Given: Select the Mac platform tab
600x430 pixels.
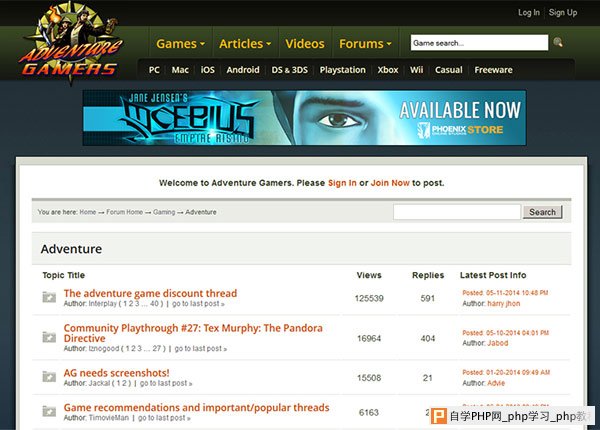Looking at the screenshot, I should click(180, 70).
